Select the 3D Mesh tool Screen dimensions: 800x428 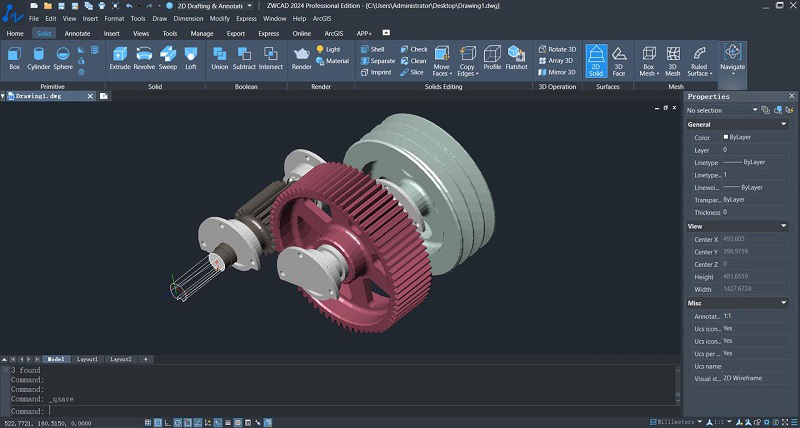click(x=673, y=61)
